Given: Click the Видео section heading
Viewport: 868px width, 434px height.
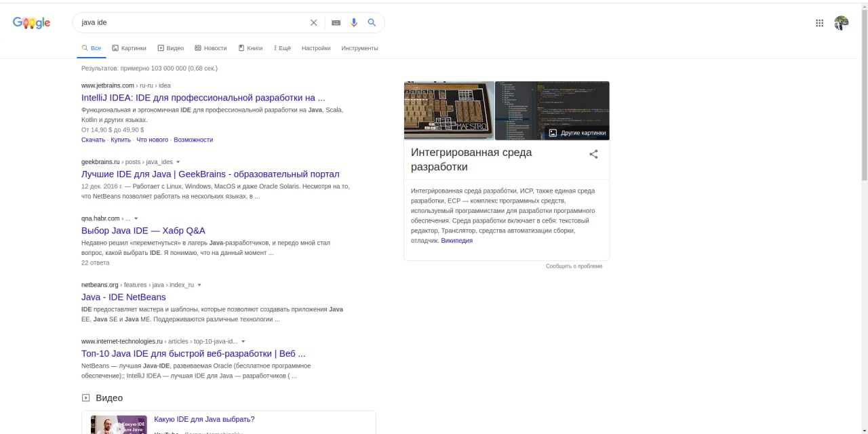Looking at the screenshot, I should tap(109, 398).
